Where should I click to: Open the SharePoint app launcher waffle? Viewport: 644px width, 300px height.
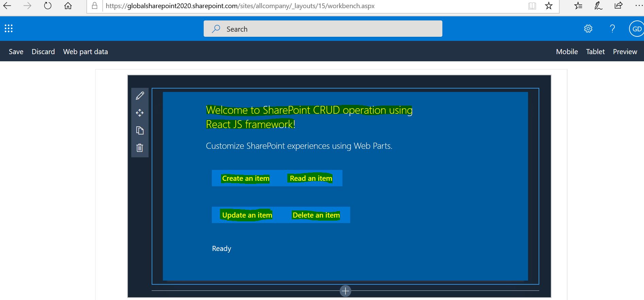(9, 29)
